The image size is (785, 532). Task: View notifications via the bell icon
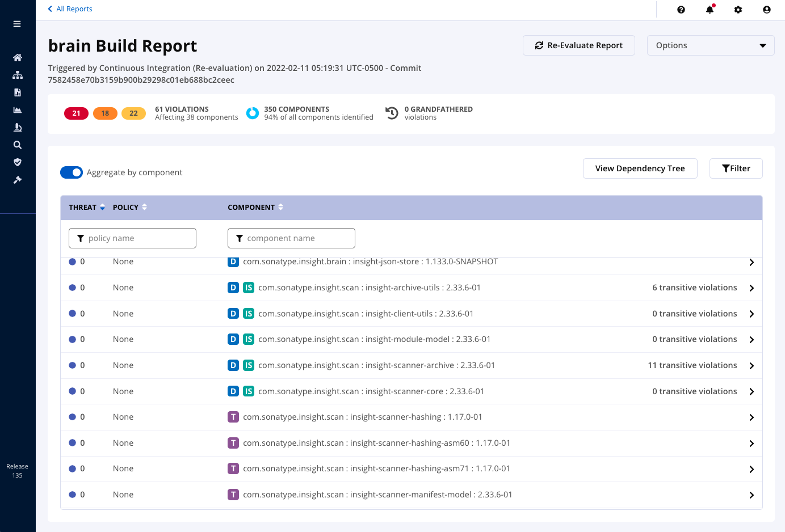point(710,10)
